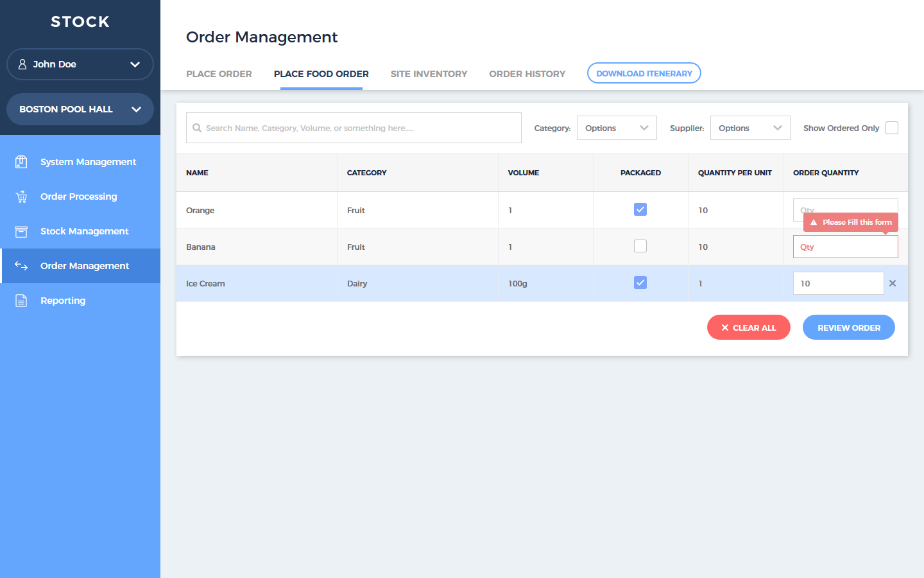Click the Download Itenerary button

click(x=644, y=73)
